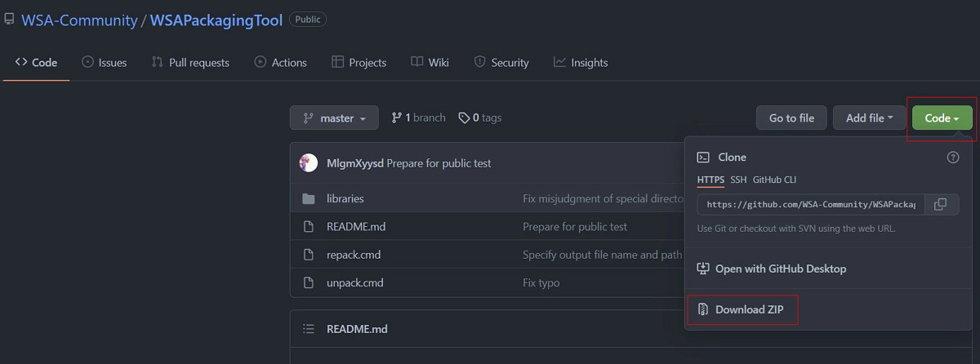This screenshot has height=364, width=980.
Task: Copy the clone URL with clipboard icon
Action: [941, 204]
